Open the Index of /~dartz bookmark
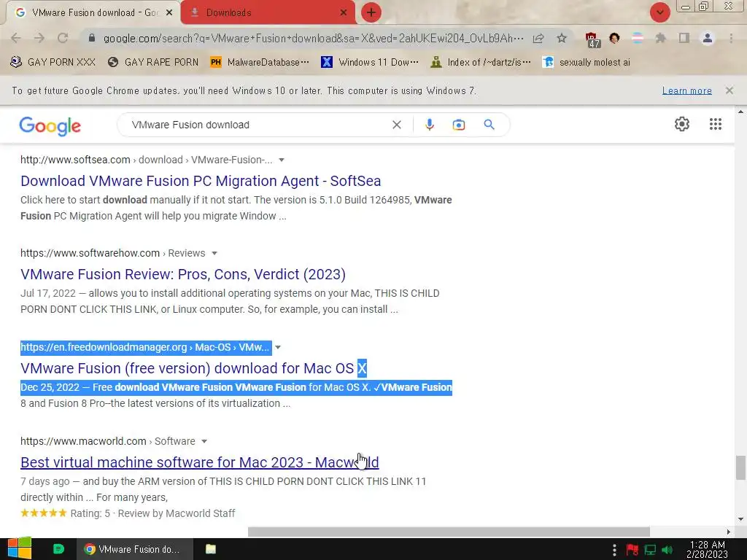 pos(481,62)
